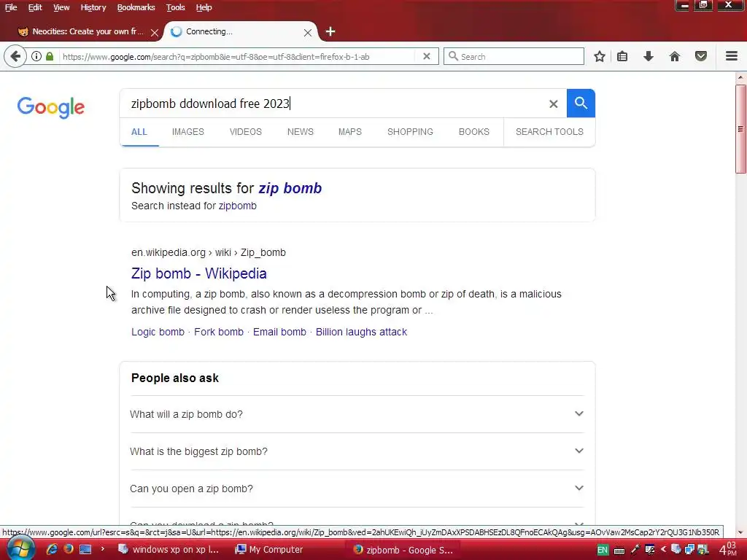
Task: Click the Firefox URL address field
Action: point(239,57)
